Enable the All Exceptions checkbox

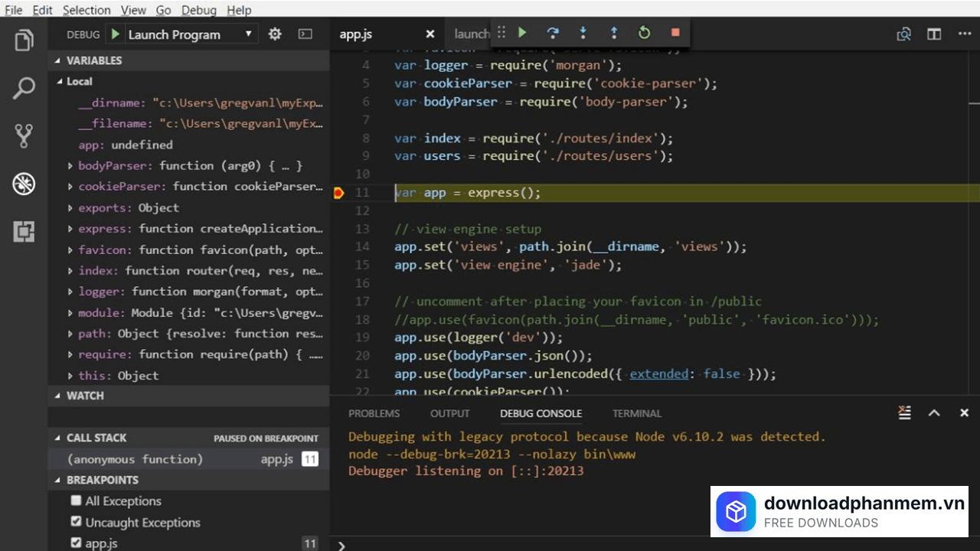[76, 500]
